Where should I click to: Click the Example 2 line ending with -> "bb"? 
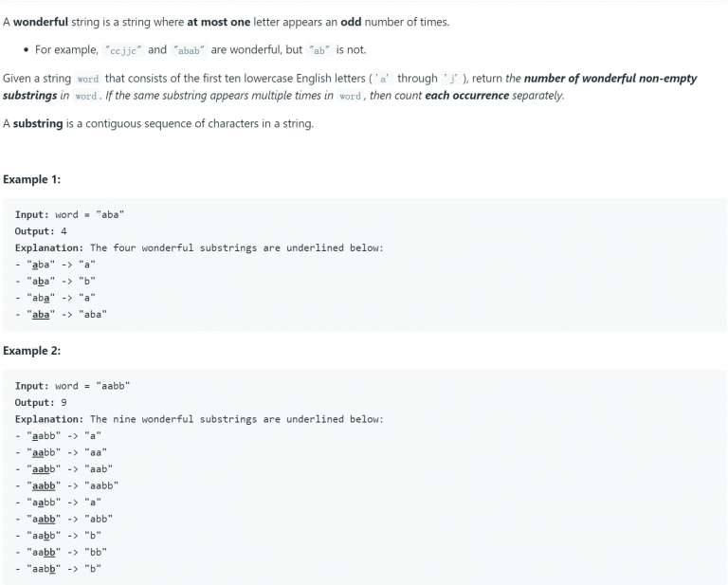(61, 552)
